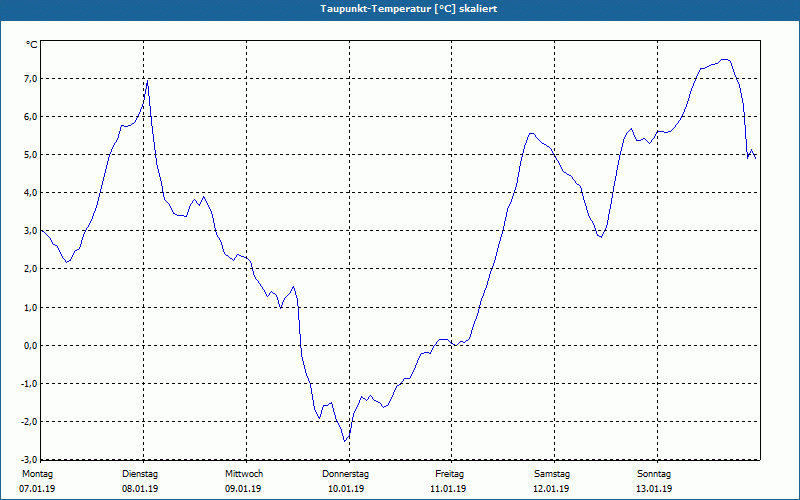Click the chart title 'Taupunkt-Temperatur [°C] skaliert'
The image size is (800, 500).
[409, 9]
